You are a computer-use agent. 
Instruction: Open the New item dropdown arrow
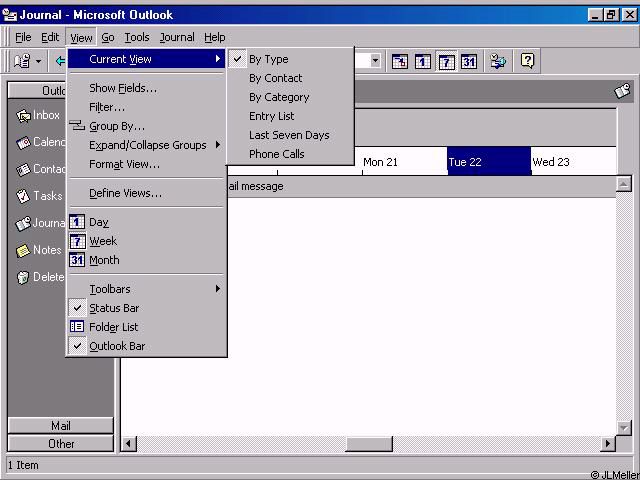point(38,62)
